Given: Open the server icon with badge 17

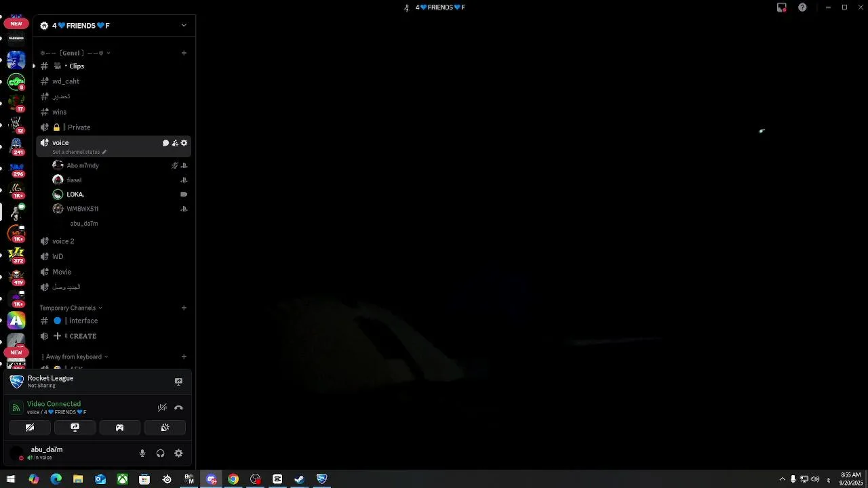Looking at the screenshot, I should [x=16, y=103].
